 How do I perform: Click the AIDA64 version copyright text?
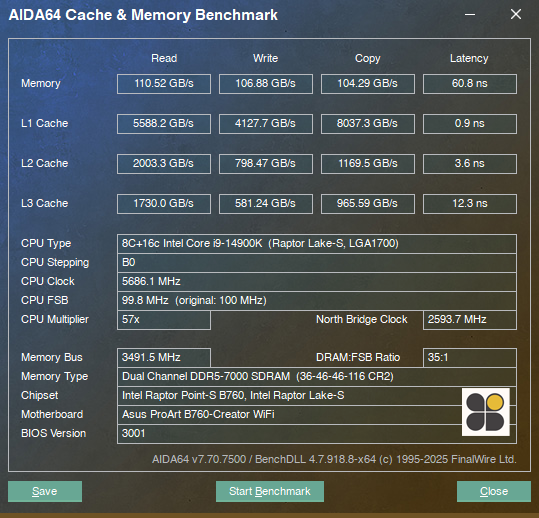click(x=334, y=460)
